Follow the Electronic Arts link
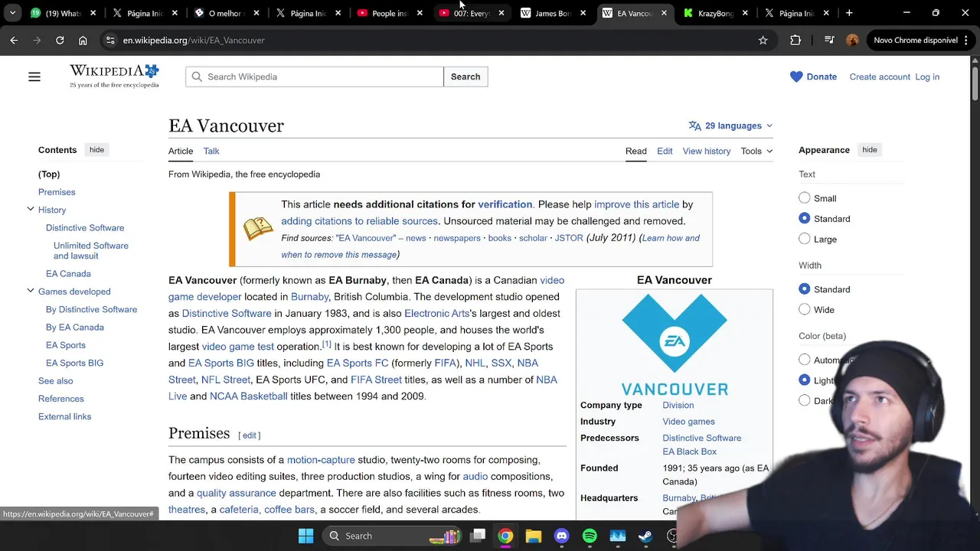Viewport: 980px width, 551px height. coord(437,313)
